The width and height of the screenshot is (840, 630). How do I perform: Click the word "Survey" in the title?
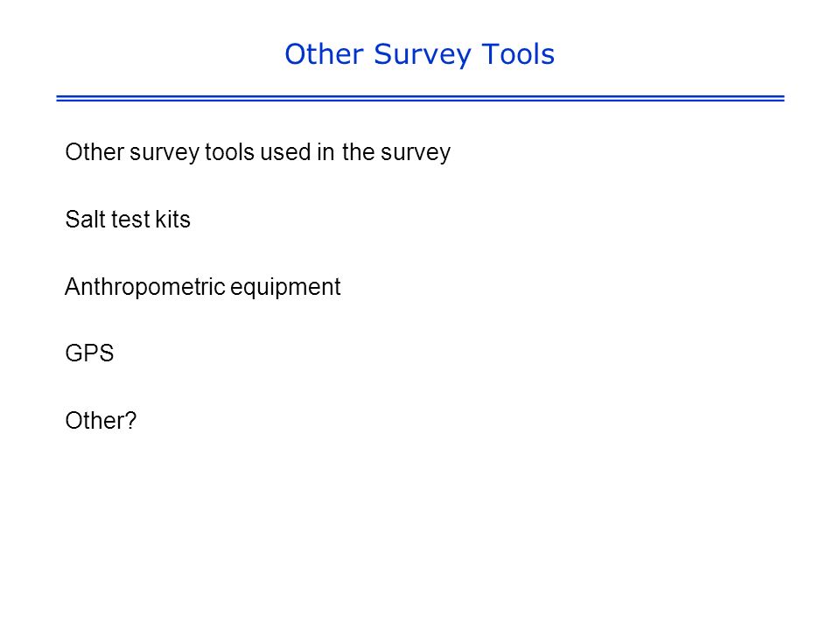click(x=422, y=56)
